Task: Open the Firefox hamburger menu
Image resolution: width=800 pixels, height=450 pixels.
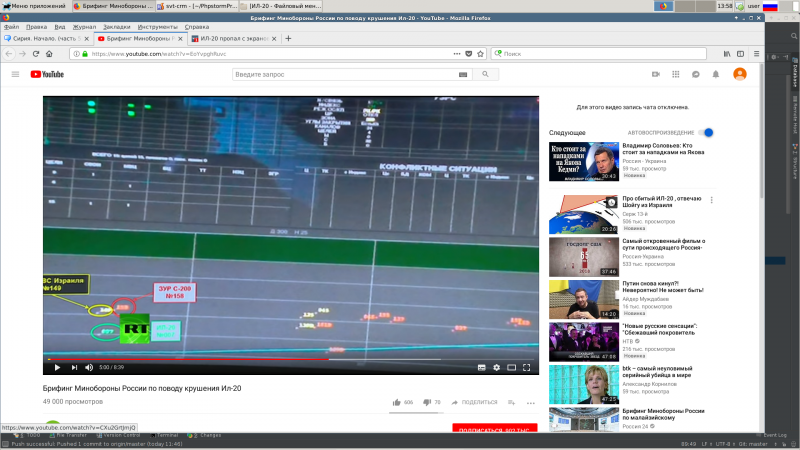Action: [757, 54]
